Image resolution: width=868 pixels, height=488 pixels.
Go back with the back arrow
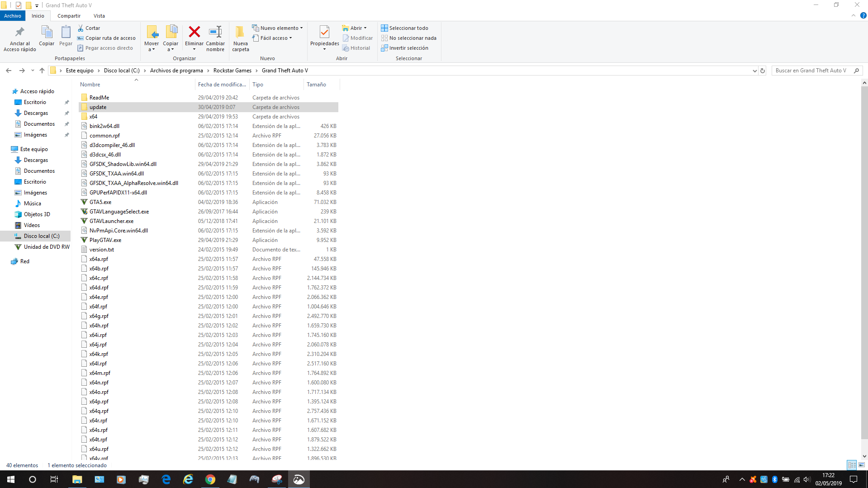click(9, 71)
